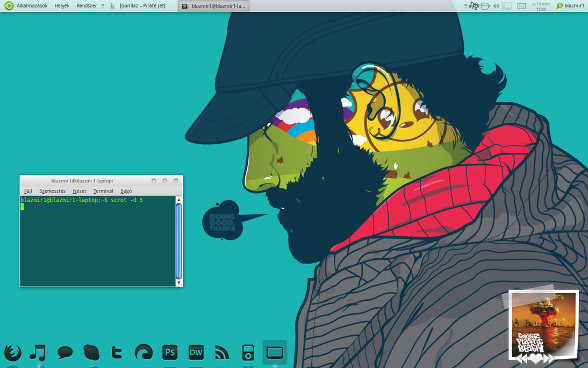Open the Alkalmazások menu

tap(32, 5)
